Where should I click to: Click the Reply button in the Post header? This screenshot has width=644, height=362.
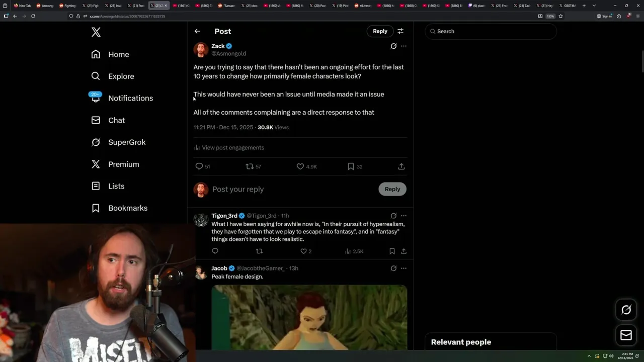(380, 31)
